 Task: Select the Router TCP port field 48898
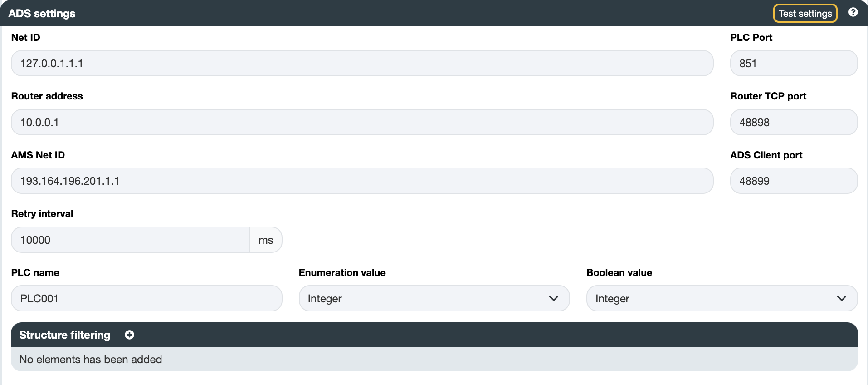[794, 122]
